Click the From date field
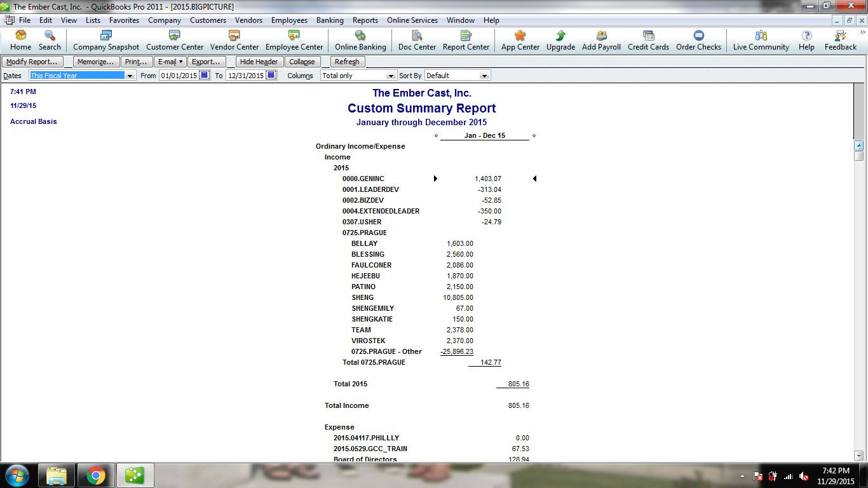Screen dimensions: 868x488 coord(179,76)
